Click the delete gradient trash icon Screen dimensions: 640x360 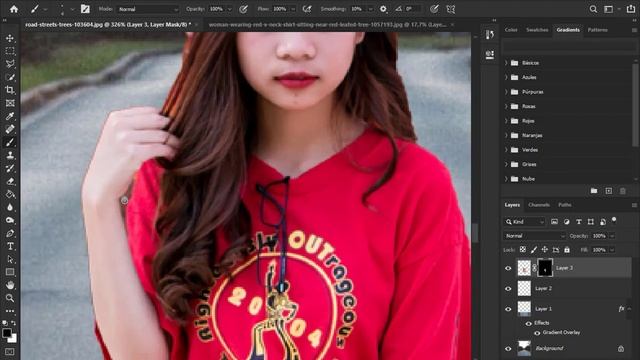(x=622, y=191)
